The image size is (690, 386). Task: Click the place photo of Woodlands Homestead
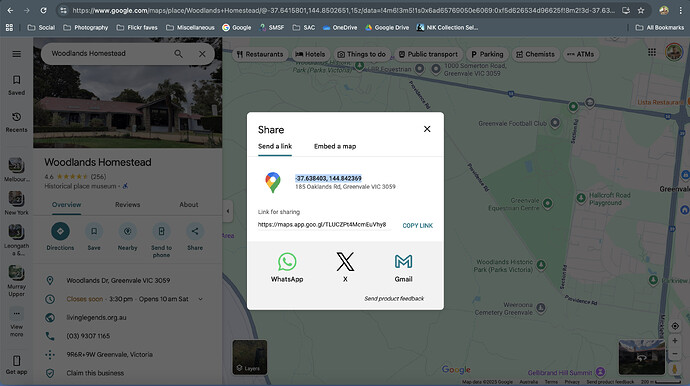[x=128, y=93]
